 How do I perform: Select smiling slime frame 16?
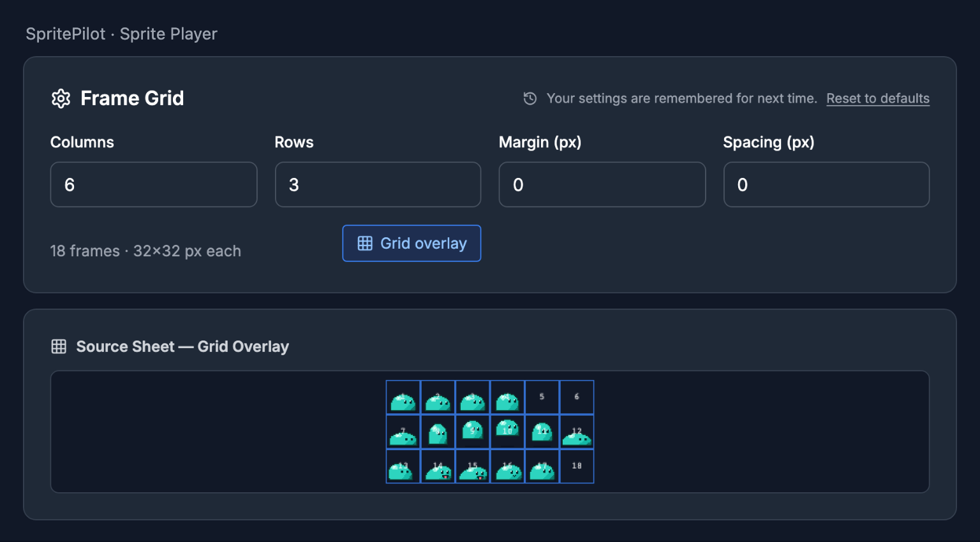(x=507, y=466)
